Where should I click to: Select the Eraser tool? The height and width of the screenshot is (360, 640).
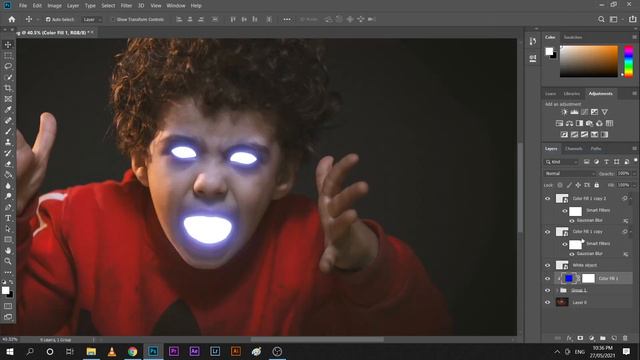(8, 164)
